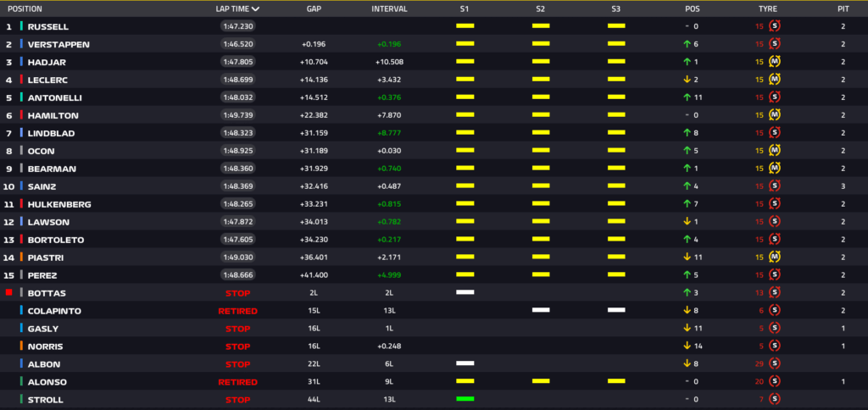This screenshot has height=410, width=868.
Task: Click Perez's lap time 1:48.666
Action: pos(238,275)
